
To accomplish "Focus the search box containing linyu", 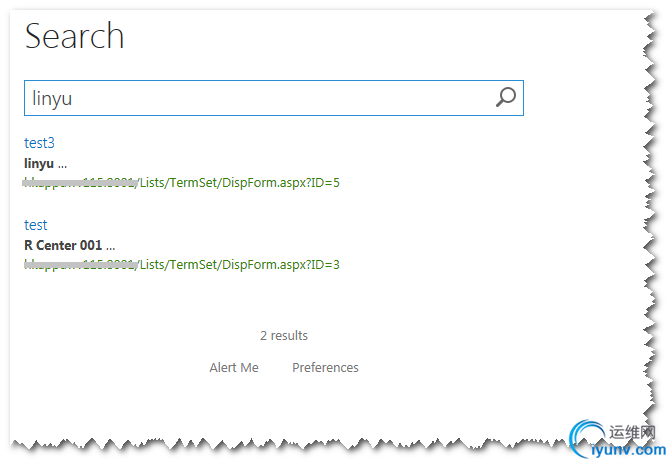I will pos(273,98).
